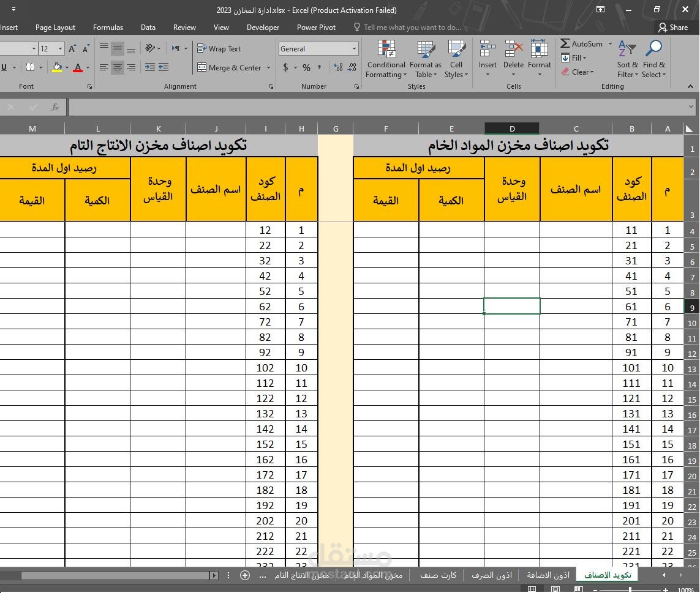This screenshot has width=700, height=593.
Task: Expand the Alignment dialog launcher
Action: [271, 86]
